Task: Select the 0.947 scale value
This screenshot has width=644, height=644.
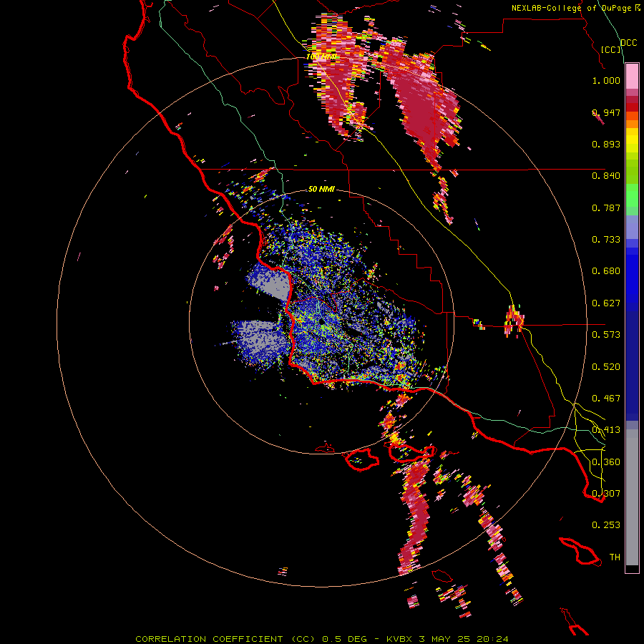Action: pos(606,112)
